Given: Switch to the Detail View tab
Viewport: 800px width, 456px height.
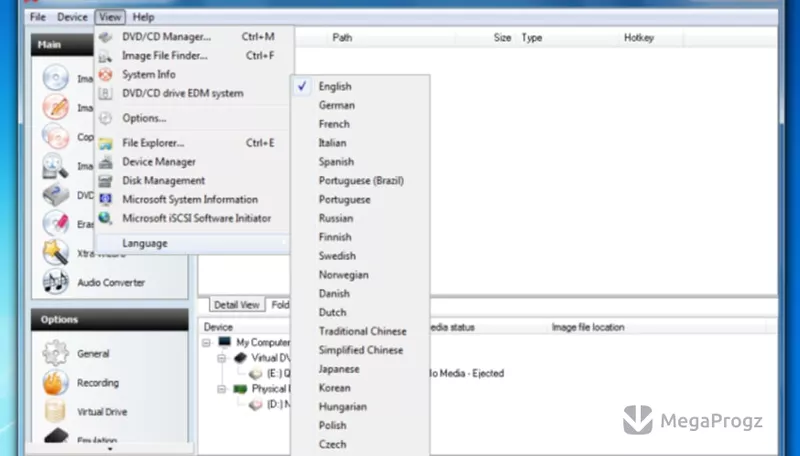Looking at the screenshot, I should pos(237,305).
